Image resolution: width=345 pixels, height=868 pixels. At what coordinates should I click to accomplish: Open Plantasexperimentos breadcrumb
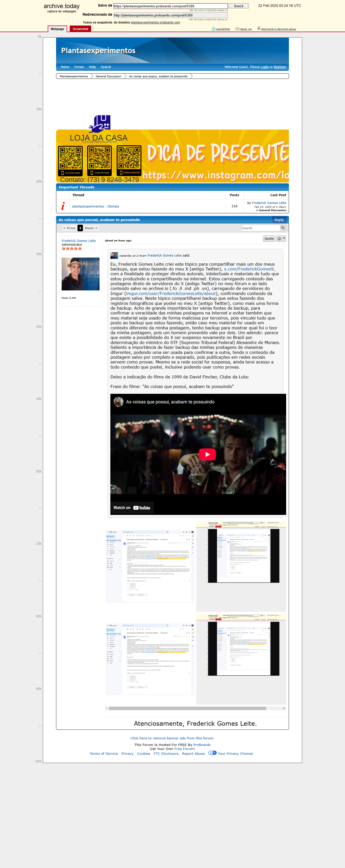tap(74, 77)
